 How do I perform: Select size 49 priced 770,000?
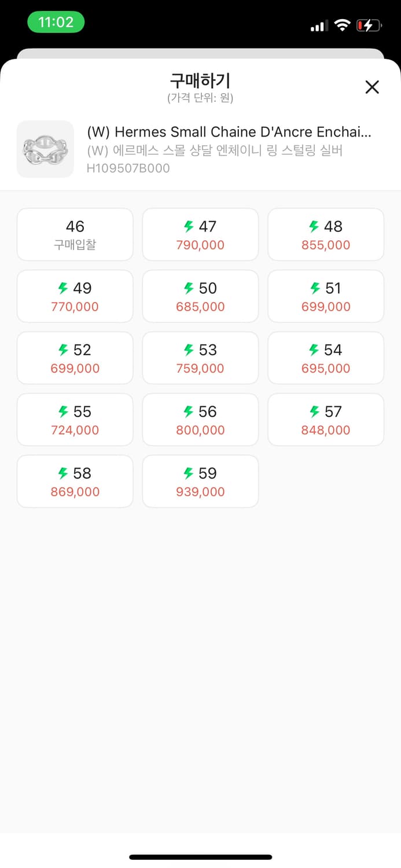(75, 296)
